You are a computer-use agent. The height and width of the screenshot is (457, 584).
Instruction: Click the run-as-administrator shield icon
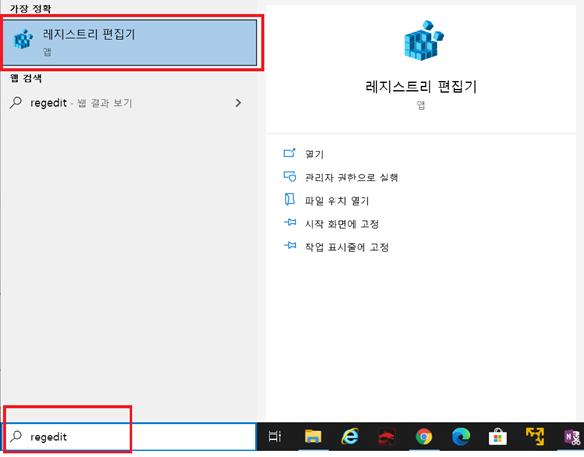click(289, 176)
